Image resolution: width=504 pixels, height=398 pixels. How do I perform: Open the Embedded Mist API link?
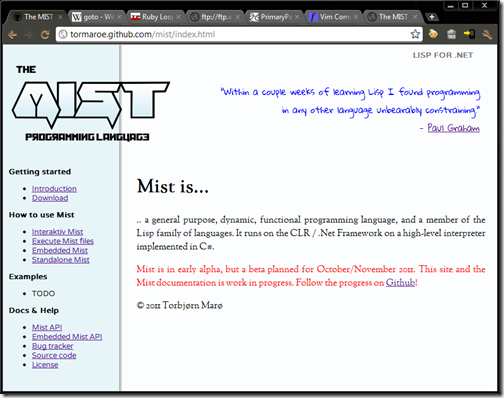pyautogui.click(x=67, y=337)
